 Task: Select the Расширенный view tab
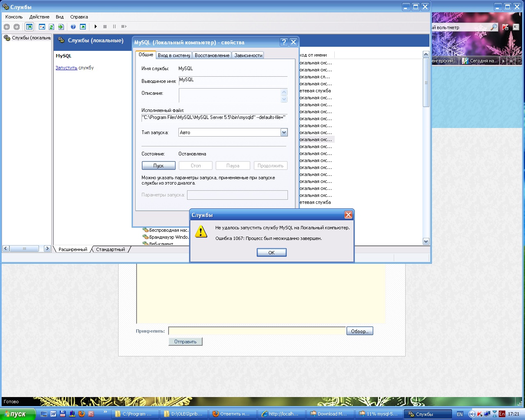pos(73,249)
